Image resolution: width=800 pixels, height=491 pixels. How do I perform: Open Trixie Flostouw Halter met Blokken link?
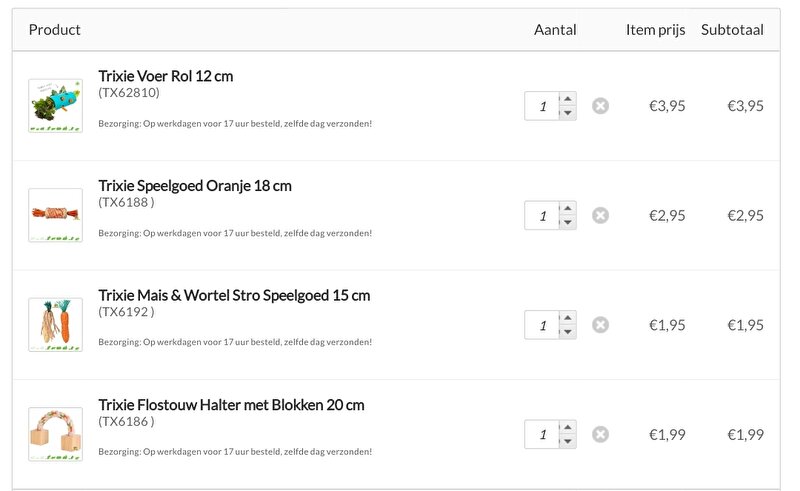pyautogui.click(x=231, y=405)
